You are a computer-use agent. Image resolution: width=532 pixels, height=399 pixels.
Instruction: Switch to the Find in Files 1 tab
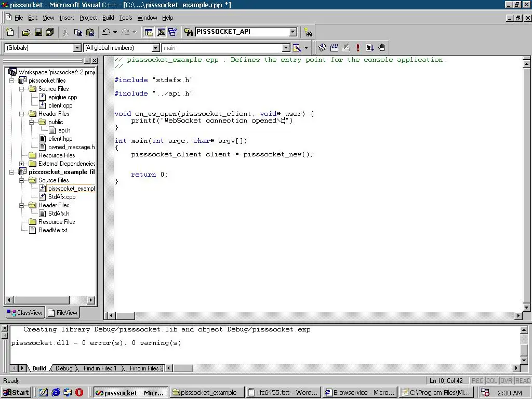click(x=100, y=368)
